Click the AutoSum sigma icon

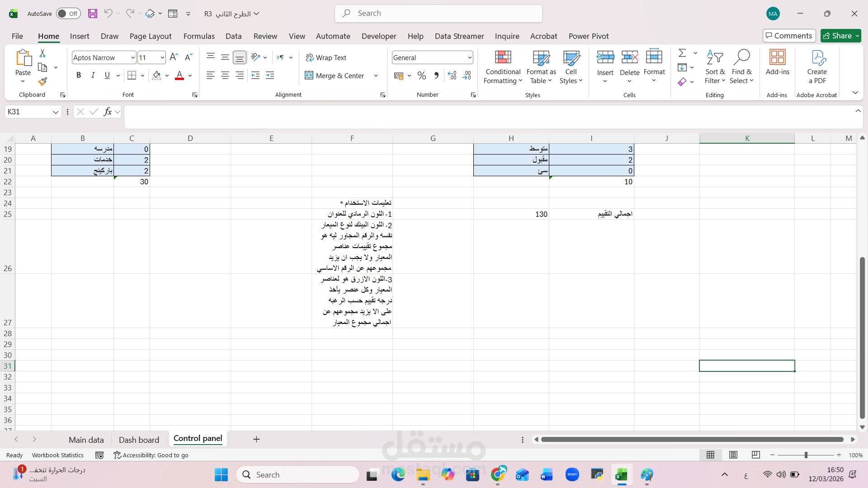point(682,53)
